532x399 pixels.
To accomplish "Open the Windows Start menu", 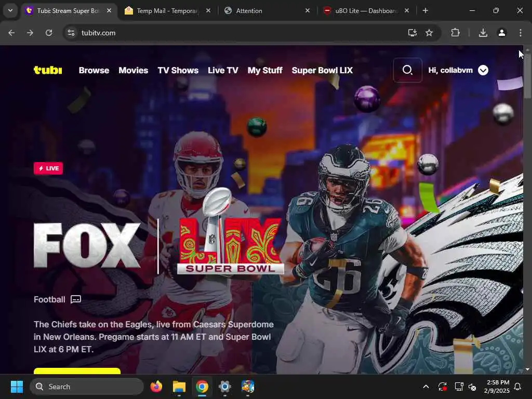I will pyautogui.click(x=17, y=387).
